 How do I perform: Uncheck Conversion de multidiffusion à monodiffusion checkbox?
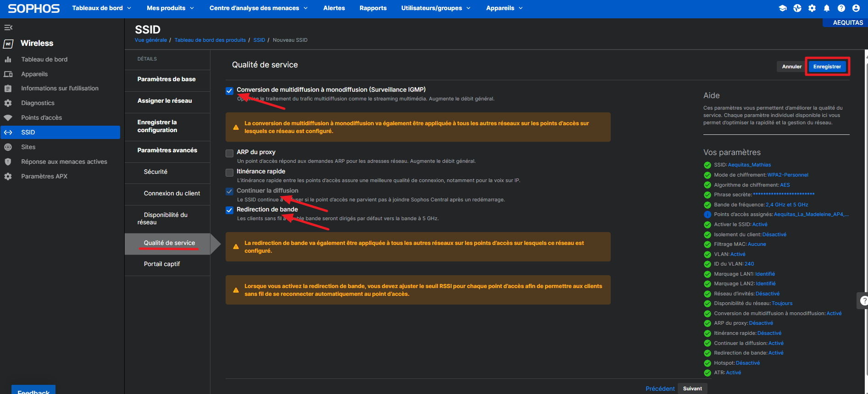(229, 91)
